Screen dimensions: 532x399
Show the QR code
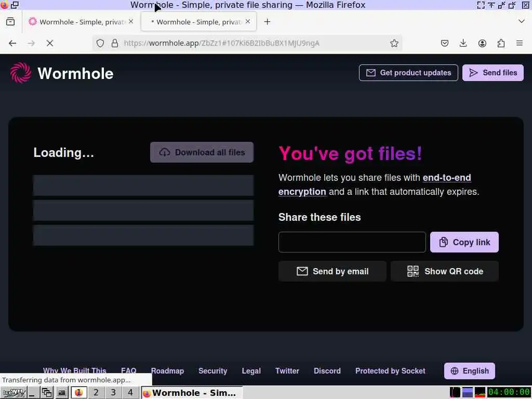point(445,271)
